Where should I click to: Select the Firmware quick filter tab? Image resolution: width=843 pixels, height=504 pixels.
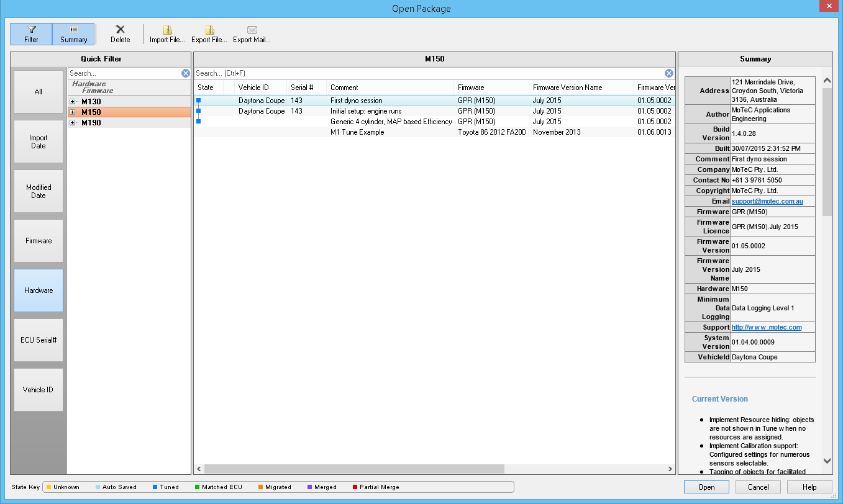click(x=39, y=241)
